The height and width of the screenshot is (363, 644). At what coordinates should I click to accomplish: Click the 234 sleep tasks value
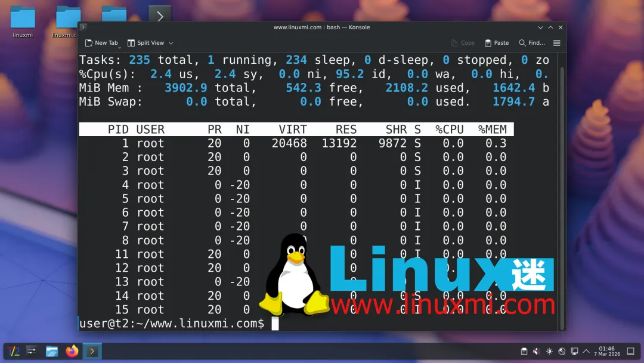pos(296,60)
